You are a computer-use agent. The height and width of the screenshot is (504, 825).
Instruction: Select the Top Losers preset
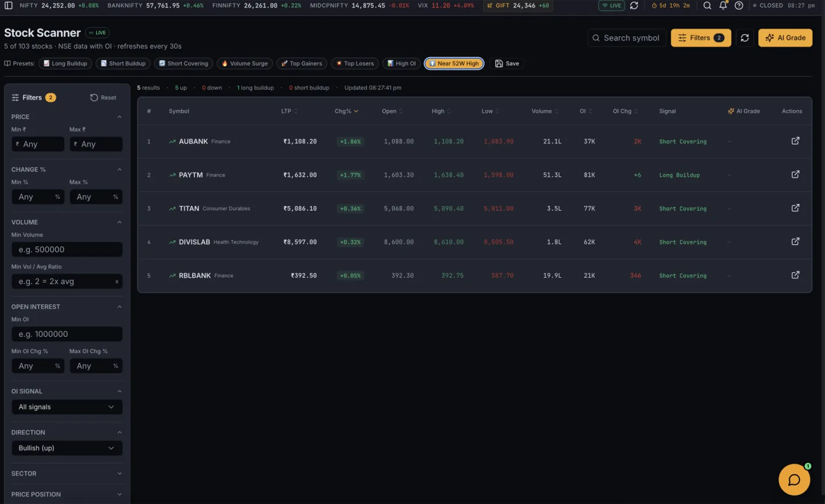pyautogui.click(x=355, y=64)
